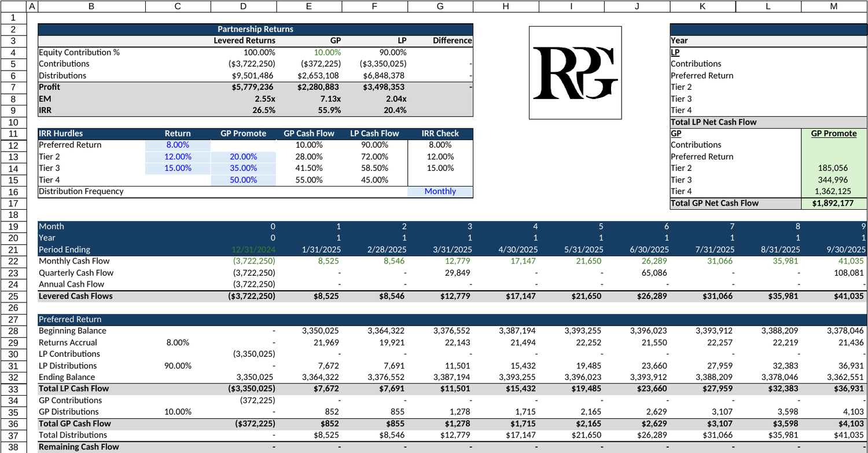
Task: Select the GP equity contribution 10.00% cell
Action: click(309, 53)
